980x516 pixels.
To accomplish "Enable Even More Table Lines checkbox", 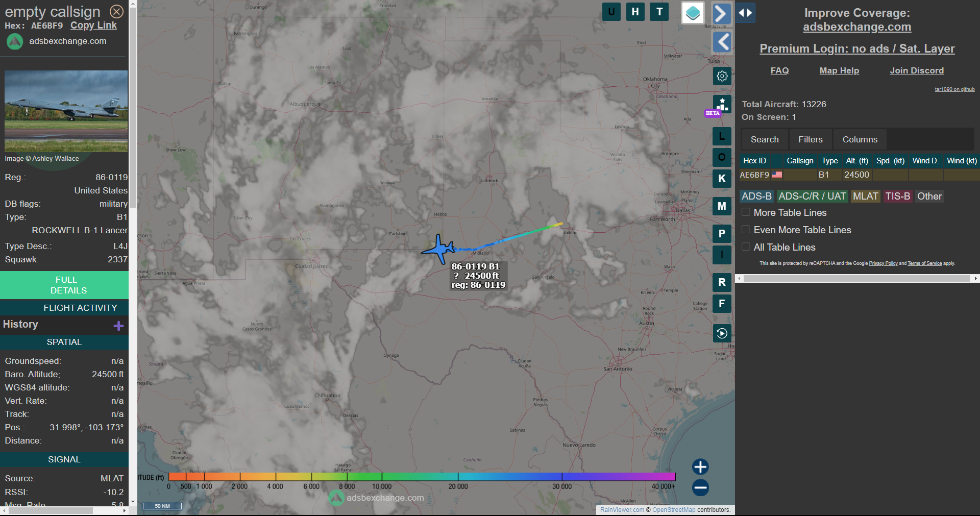I will pos(746,230).
